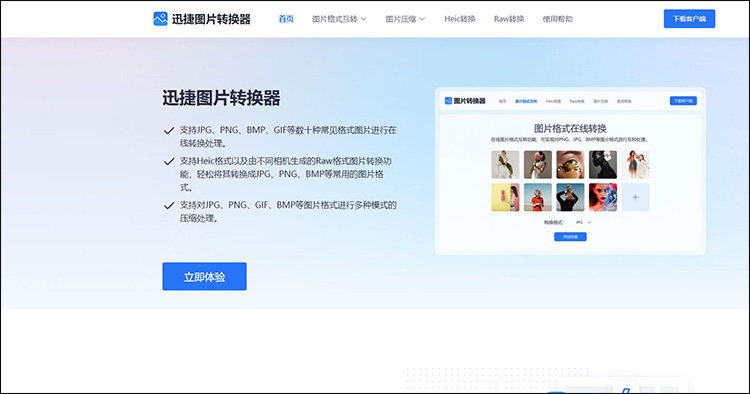Click the text 支持对JPG、PNG、GIF、BMP等图片格式
The height and width of the screenshot is (394, 750).
288,211
